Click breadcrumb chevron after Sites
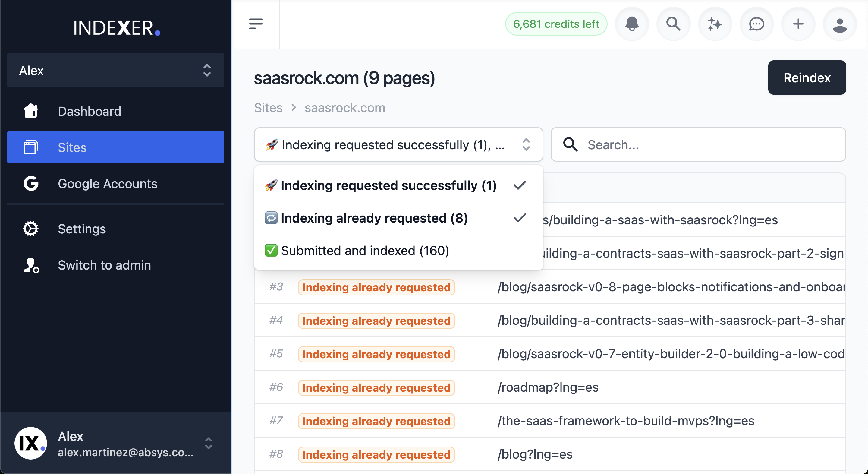This screenshot has width=868, height=474. [294, 108]
